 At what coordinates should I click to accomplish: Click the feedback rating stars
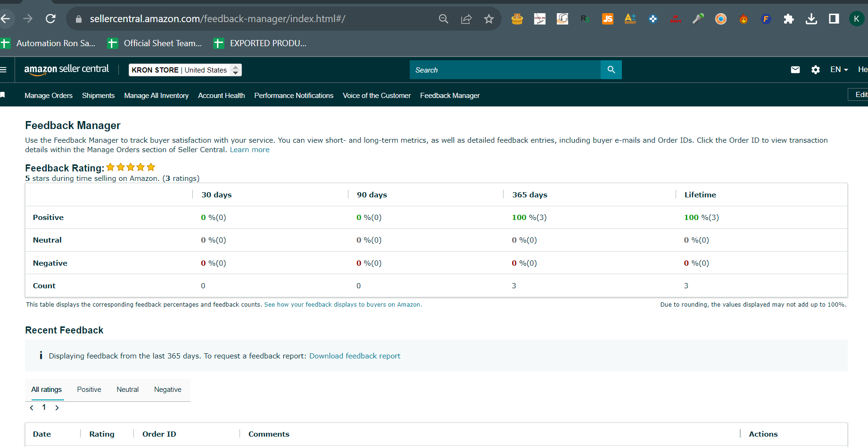pos(131,167)
